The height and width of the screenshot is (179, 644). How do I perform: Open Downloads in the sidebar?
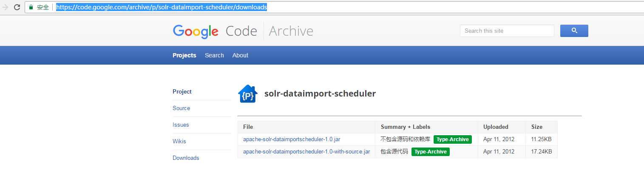(186, 158)
